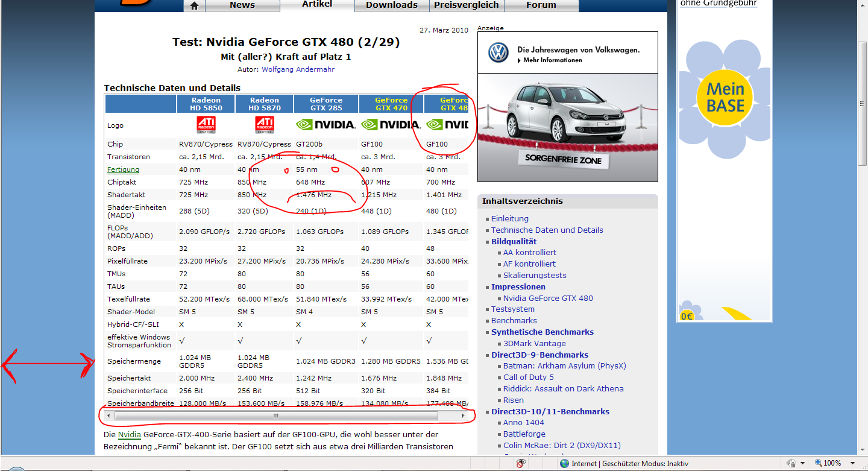The image size is (868, 471).
Task: Go to the home page icon tab
Action: 194,5
